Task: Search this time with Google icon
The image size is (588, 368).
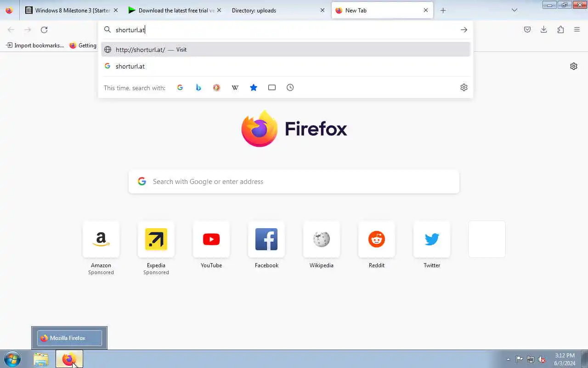Action: (180, 87)
